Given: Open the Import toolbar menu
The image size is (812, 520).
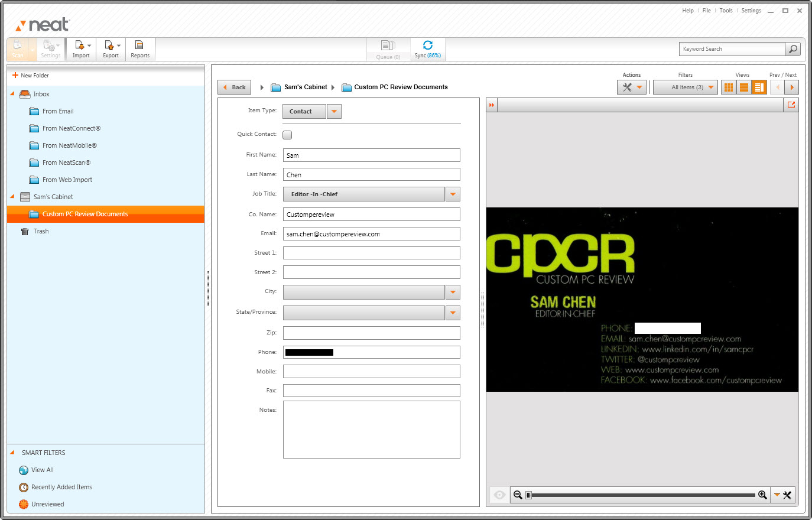Looking at the screenshot, I should pos(81,49).
